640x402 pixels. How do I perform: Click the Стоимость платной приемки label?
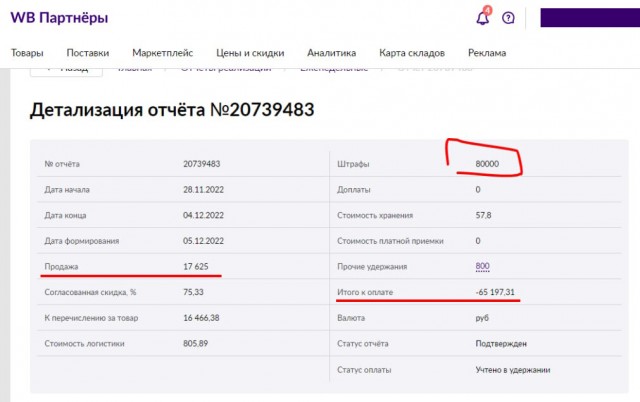[x=390, y=241]
